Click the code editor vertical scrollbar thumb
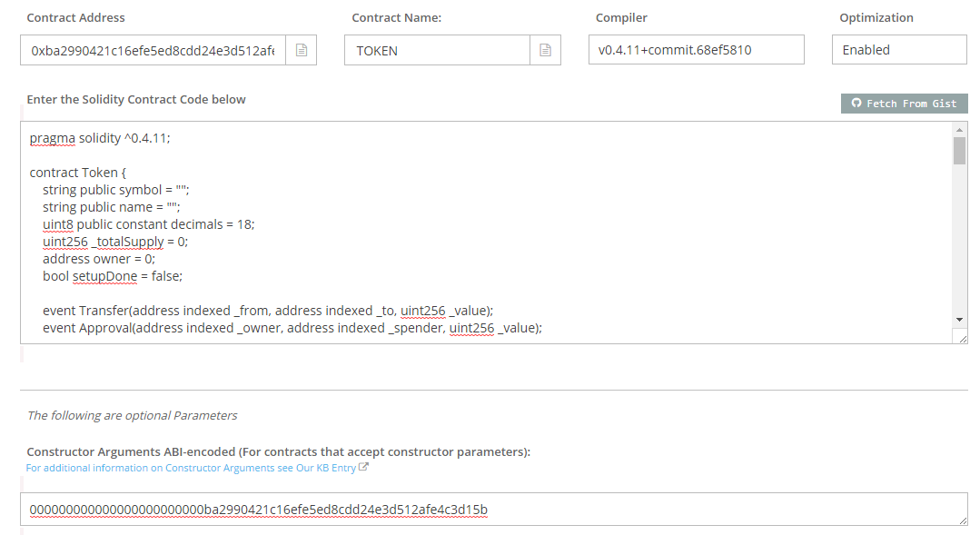This screenshot has height=535, width=980. pos(959,150)
